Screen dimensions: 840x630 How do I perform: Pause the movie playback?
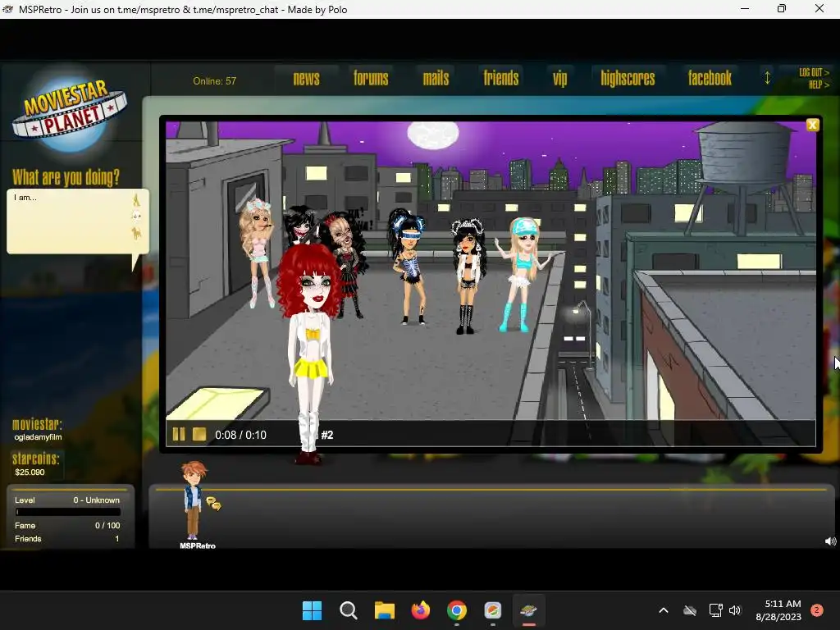tap(178, 434)
